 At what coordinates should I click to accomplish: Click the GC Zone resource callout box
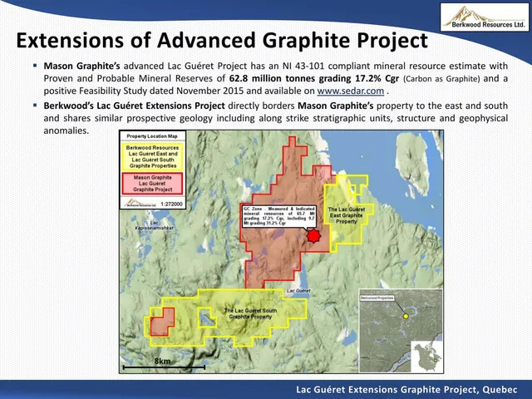[279, 216]
